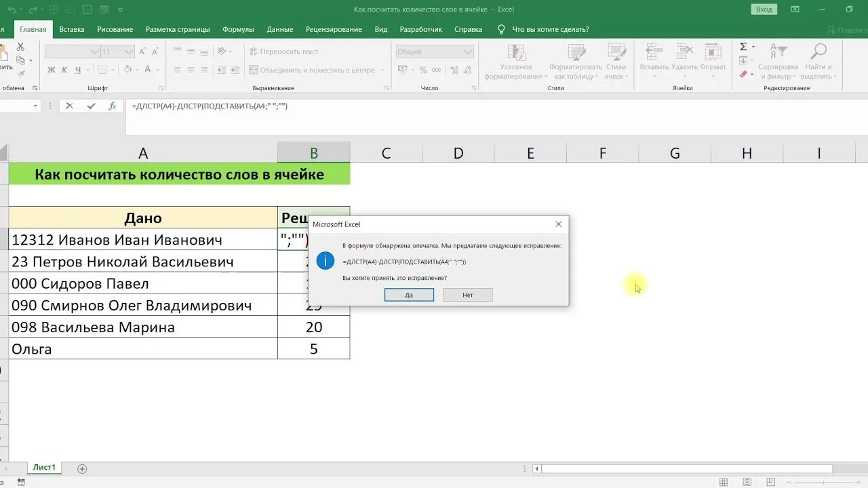This screenshot has height=488, width=868.
Task: Click the fx insert function icon
Action: [x=112, y=106]
